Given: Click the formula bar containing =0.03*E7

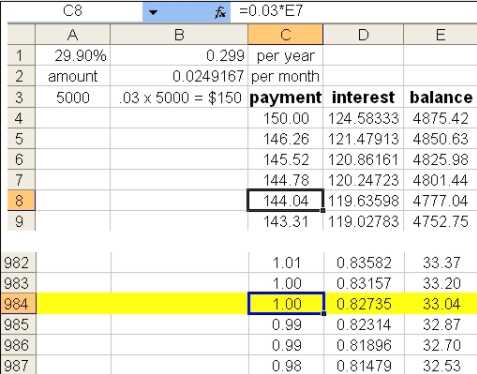Looking at the screenshot, I should pyautogui.click(x=353, y=11).
